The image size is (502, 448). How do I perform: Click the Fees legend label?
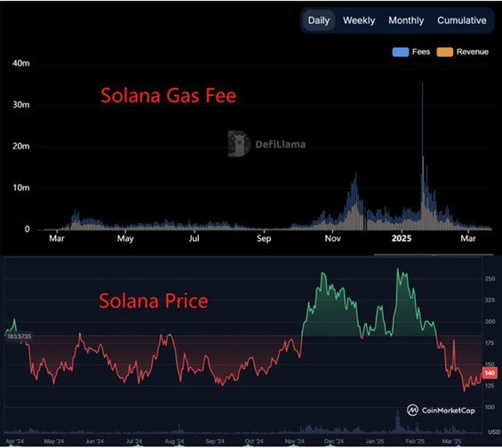(x=421, y=52)
